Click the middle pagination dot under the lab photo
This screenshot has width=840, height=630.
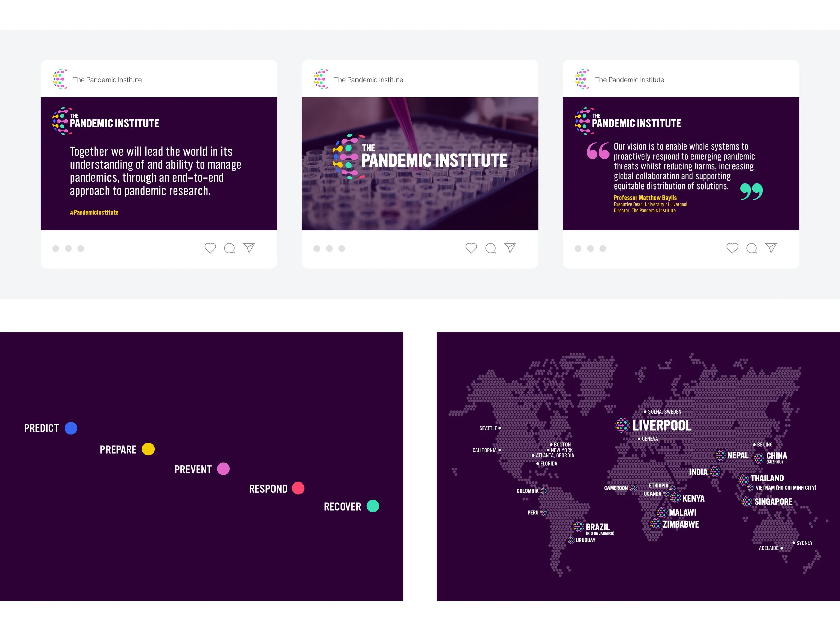click(x=329, y=248)
